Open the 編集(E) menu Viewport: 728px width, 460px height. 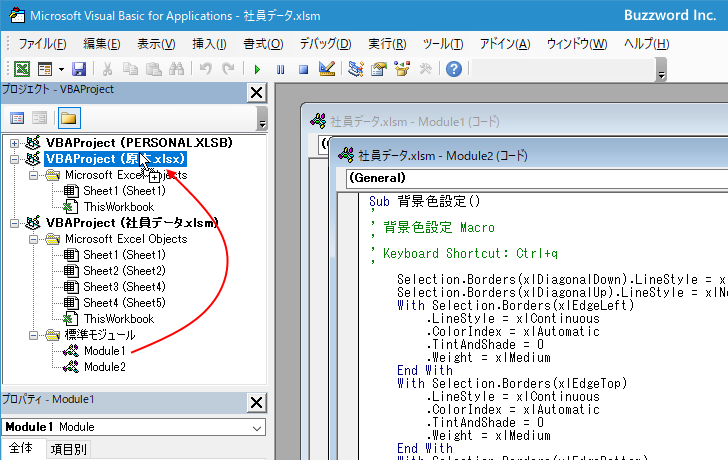click(102, 44)
